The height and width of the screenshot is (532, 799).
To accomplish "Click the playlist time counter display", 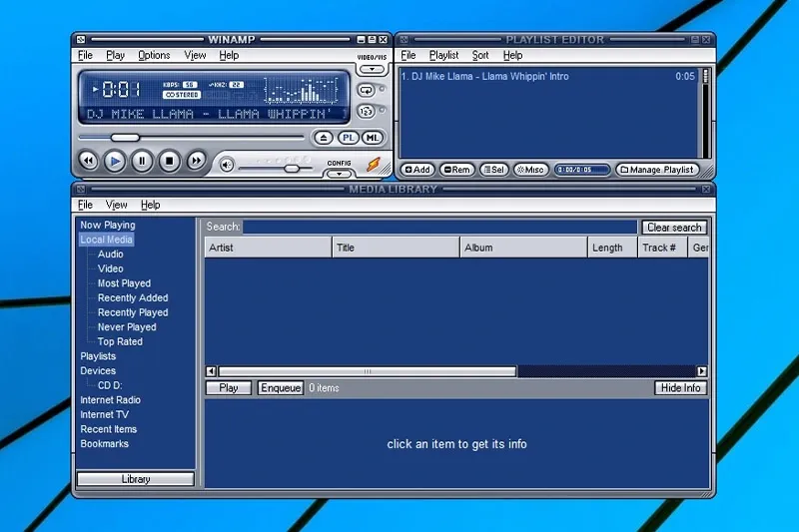I will point(581,170).
